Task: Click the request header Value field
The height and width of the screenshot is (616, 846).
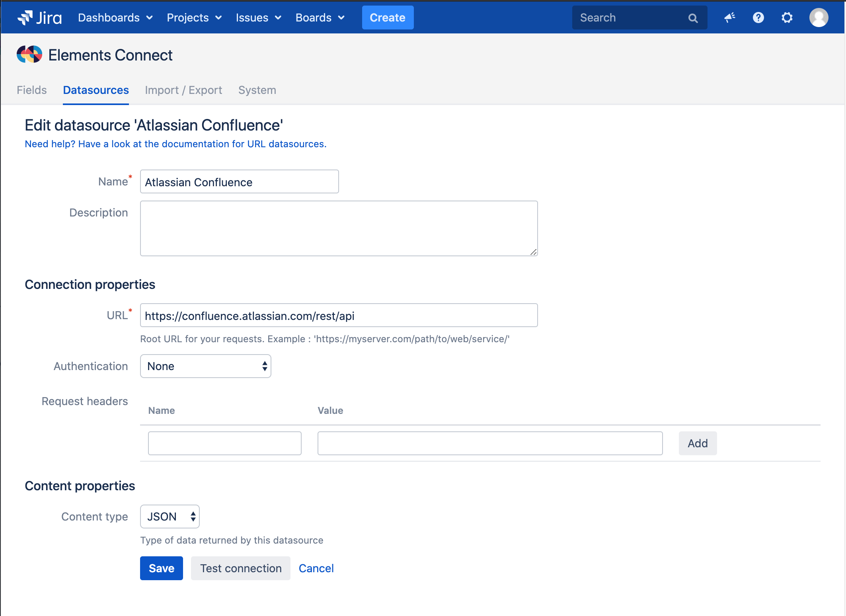Action: coord(489,443)
